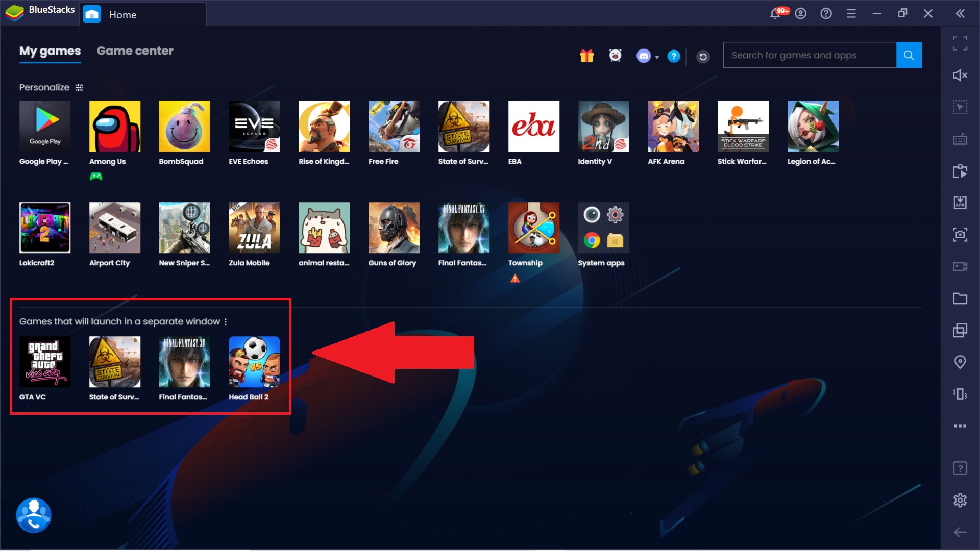980x551 pixels.
Task: Click the restore/refresh session icon
Action: (703, 55)
